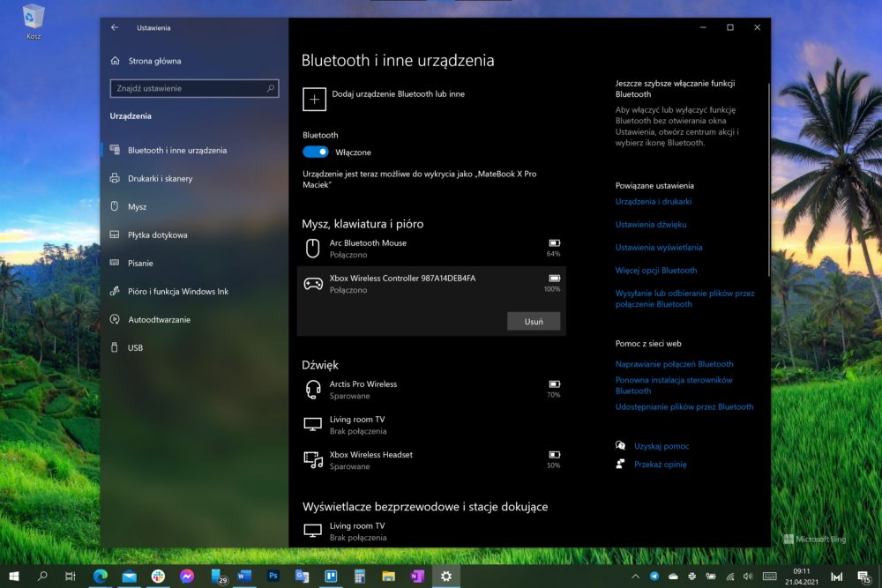Viewport: 882px width, 588px height.
Task: Open Microsoft Word from taskbar
Action: [244, 577]
